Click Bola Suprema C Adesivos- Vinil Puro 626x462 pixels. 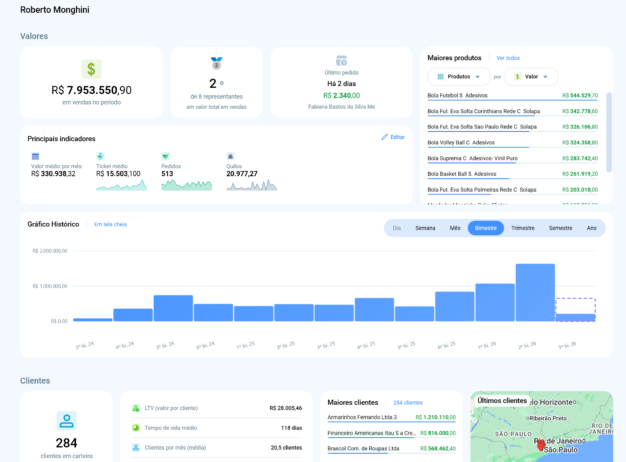tap(513, 159)
